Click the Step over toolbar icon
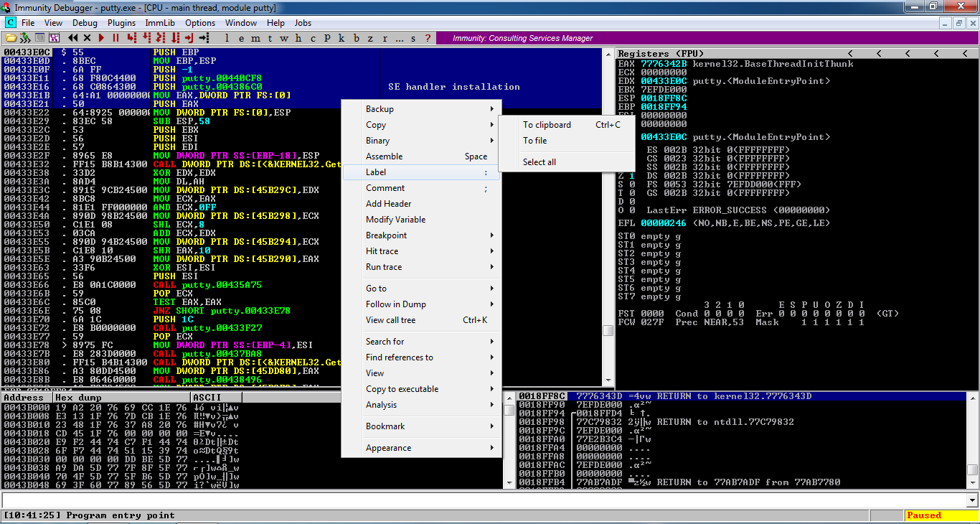 [147, 38]
